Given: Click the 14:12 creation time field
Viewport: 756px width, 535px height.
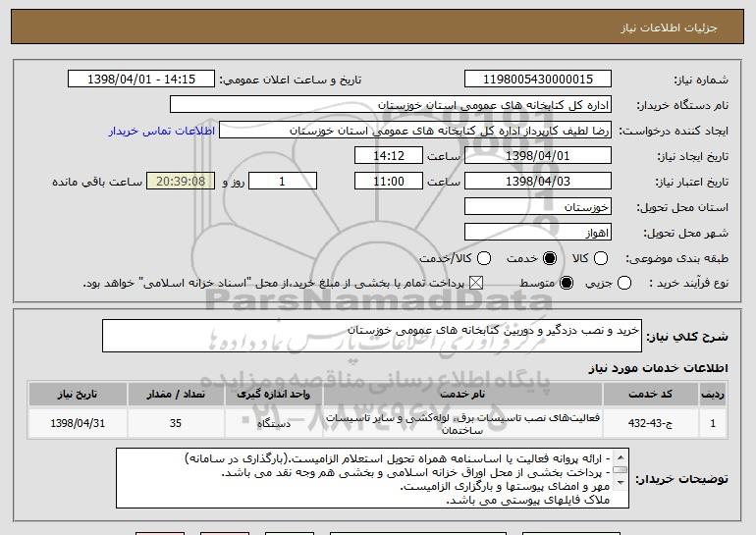Looking at the screenshot, I should [389, 156].
